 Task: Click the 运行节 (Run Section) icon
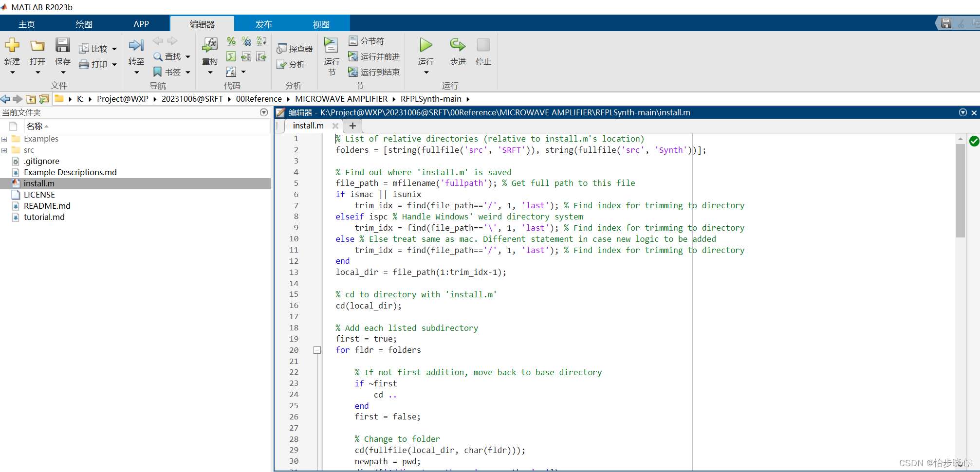(x=332, y=45)
